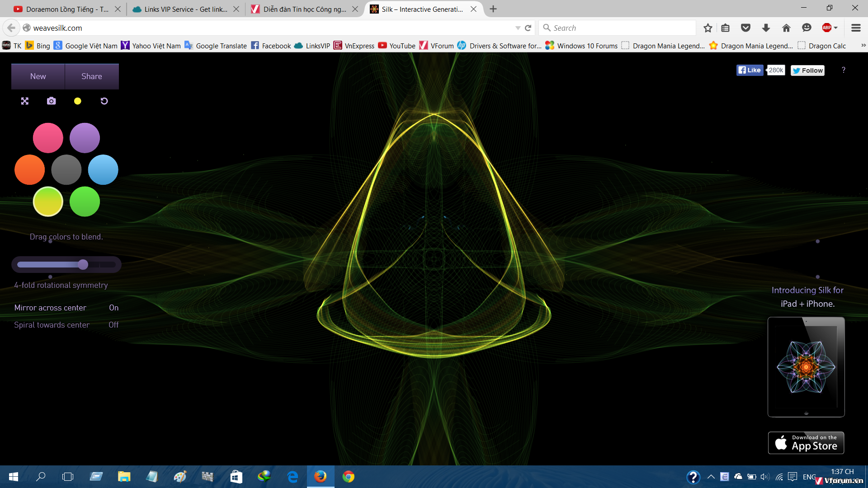Open Firefox downloads arrow icon
Viewport: 868px width, 488px height.
(x=766, y=28)
